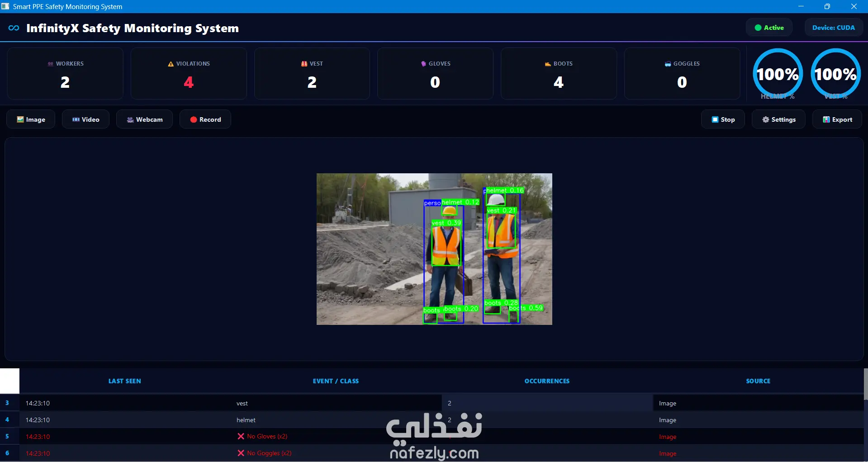Screen dimensions: 868x462
Task: Click the purple Gloves icon
Action: tap(424, 64)
